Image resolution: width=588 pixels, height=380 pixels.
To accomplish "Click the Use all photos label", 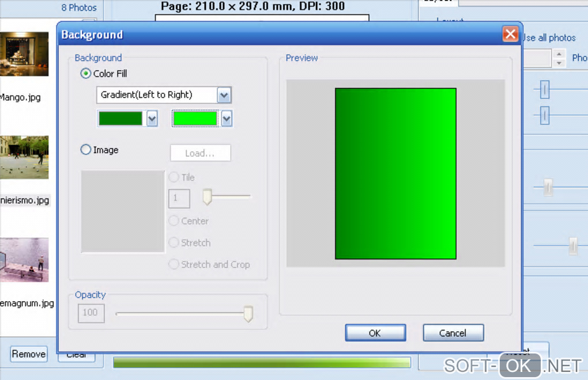I will [549, 38].
